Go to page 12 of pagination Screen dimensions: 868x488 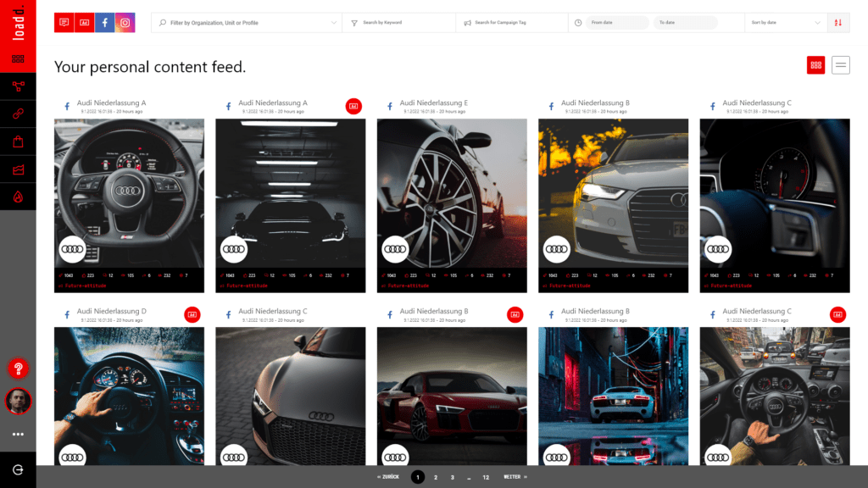pyautogui.click(x=486, y=477)
